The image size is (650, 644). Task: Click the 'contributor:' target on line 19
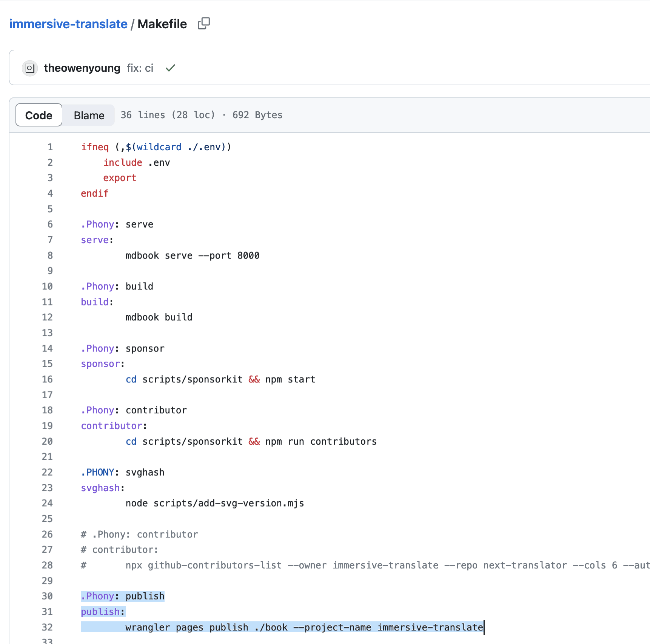[x=114, y=425]
